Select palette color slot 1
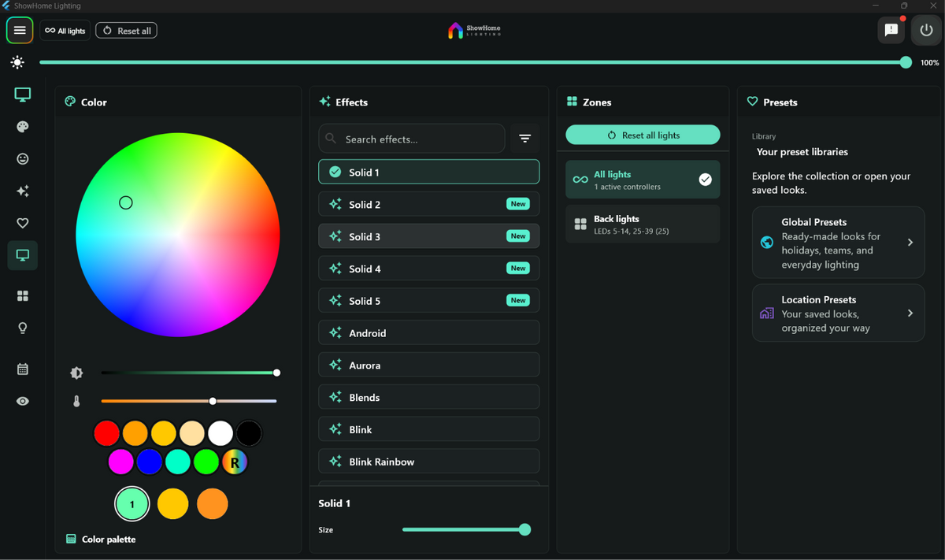The height and width of the screenshot is (560, 945). tap(132, 504)
